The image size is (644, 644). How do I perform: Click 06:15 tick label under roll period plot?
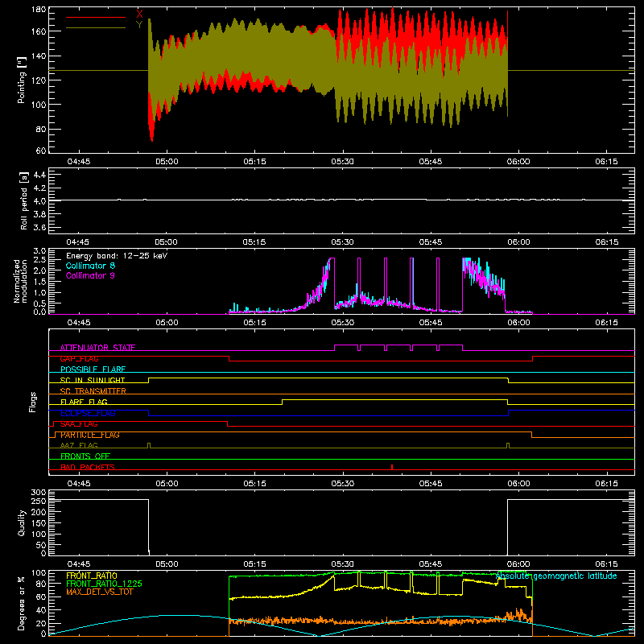tap(607, 242)
